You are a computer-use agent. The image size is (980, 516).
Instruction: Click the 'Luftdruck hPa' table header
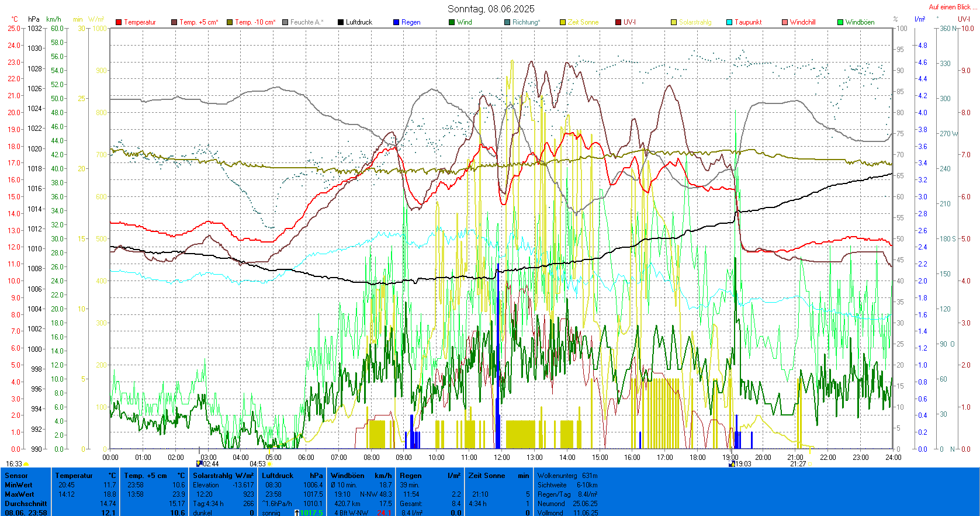pos(292,476)
